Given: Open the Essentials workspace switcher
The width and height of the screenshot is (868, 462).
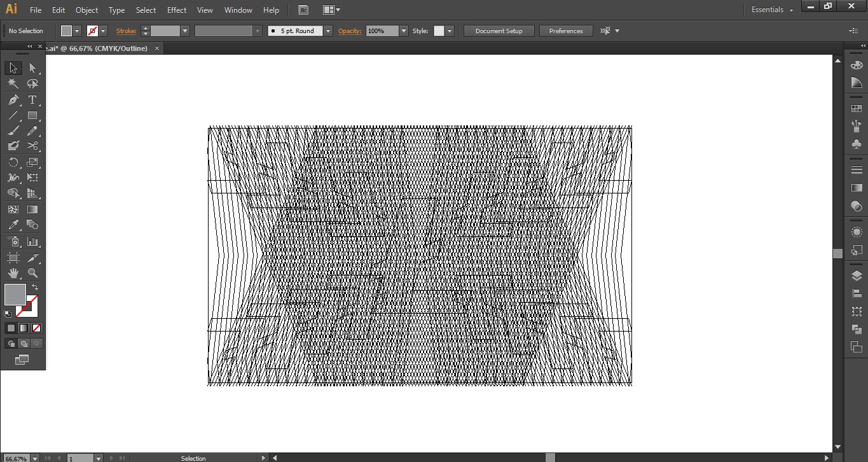Looking at the screenshot, I should [772, 10].
